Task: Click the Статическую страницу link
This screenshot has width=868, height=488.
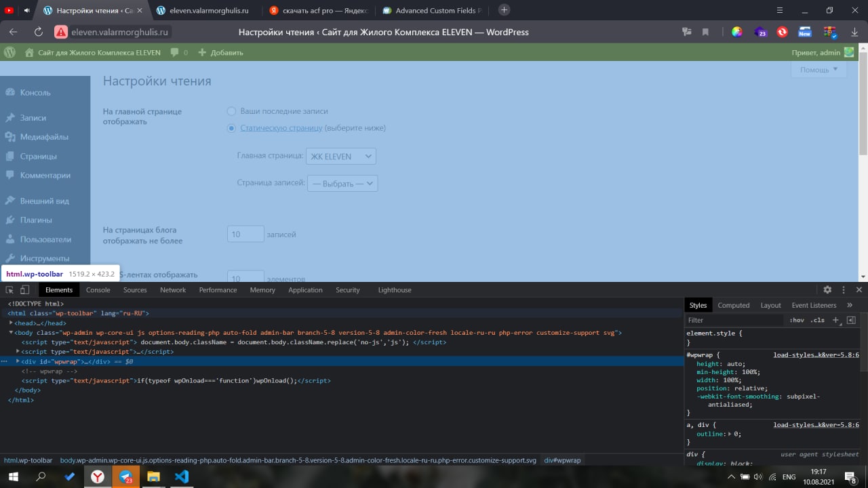Action: coord(281,128)
